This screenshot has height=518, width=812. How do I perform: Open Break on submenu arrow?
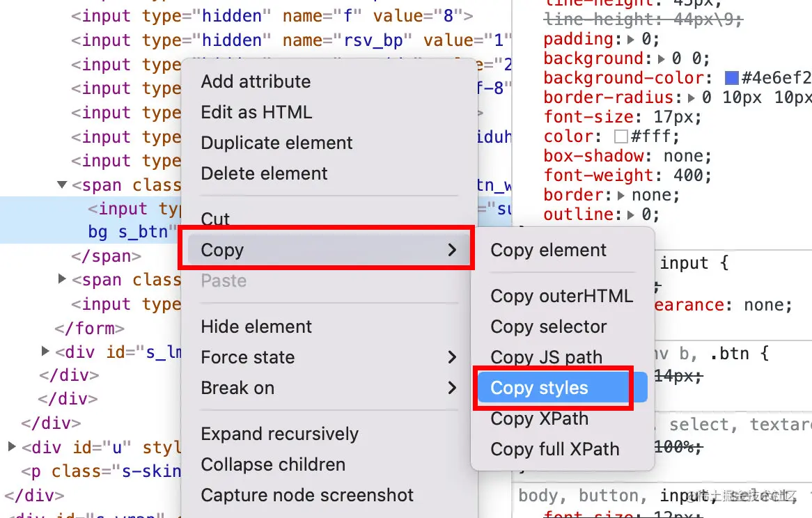coord(451,388)
